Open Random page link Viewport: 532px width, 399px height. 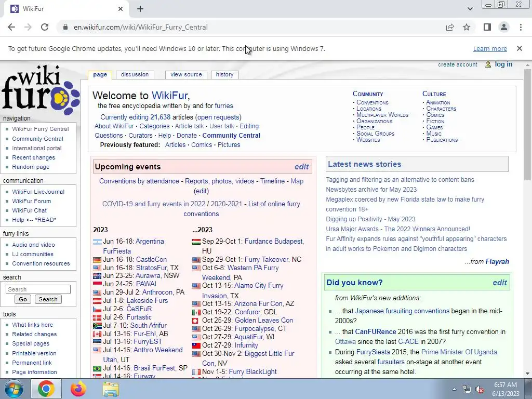31,167
